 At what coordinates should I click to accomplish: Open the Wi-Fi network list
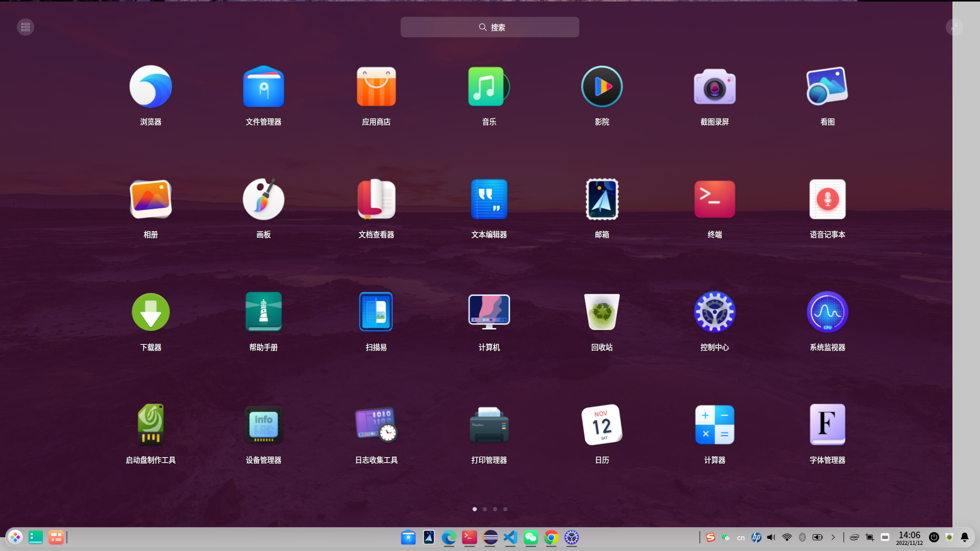(787, 537)
